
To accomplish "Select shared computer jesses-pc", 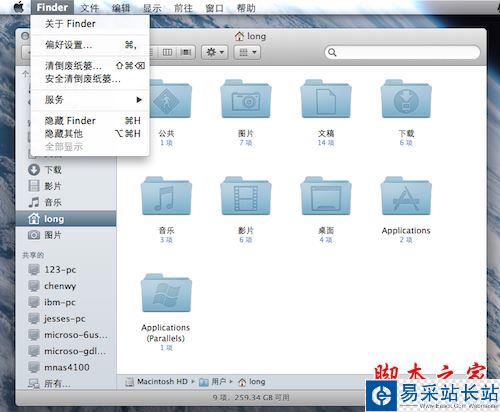I will coord(67,318).
